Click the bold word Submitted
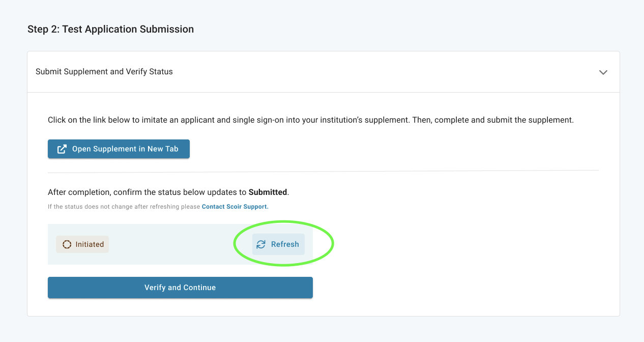 pyautogui.click(x=268, y=192)
